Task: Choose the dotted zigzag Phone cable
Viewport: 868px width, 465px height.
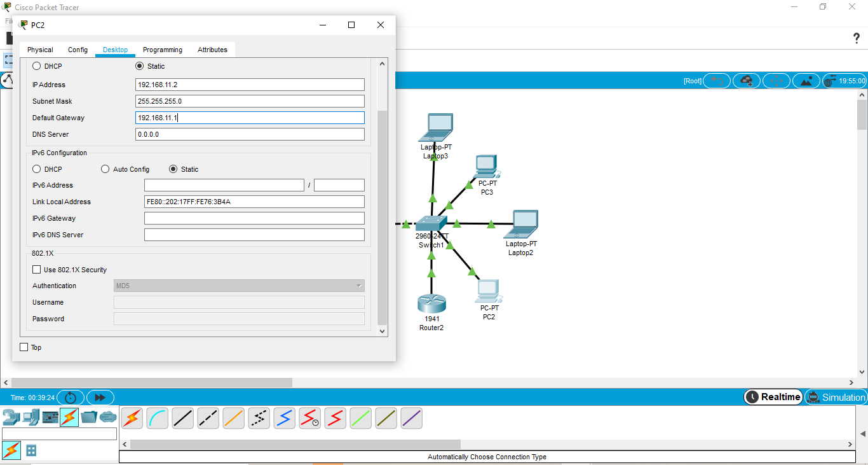Action: (259, 418)
